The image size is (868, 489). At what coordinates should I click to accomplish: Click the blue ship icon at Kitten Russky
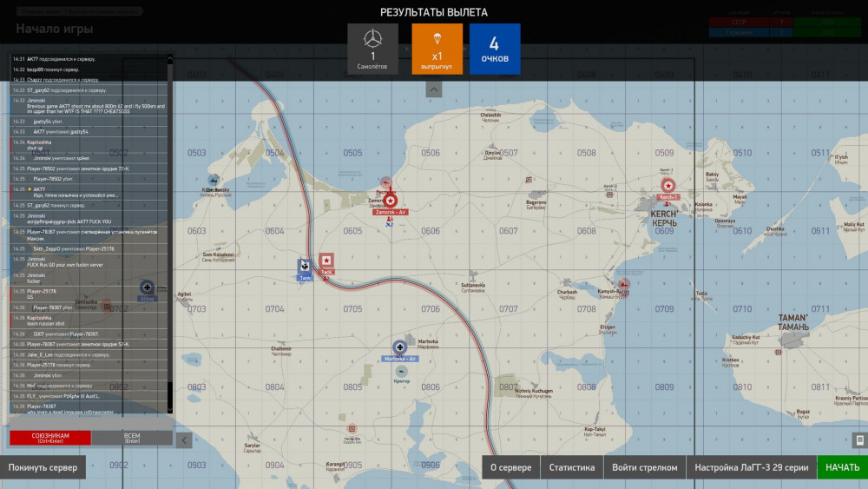pos(214,180)
